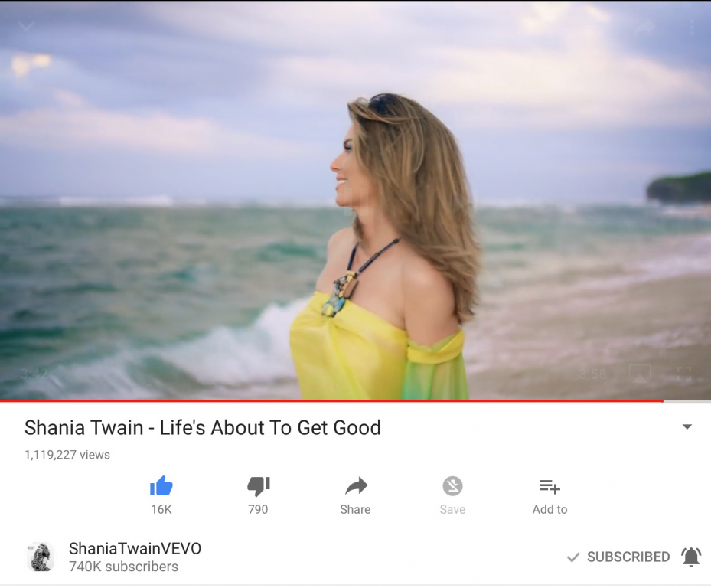Jump to the unplayed gray end of the progress bar
The image size is (711, 588).
coord(687,401)
